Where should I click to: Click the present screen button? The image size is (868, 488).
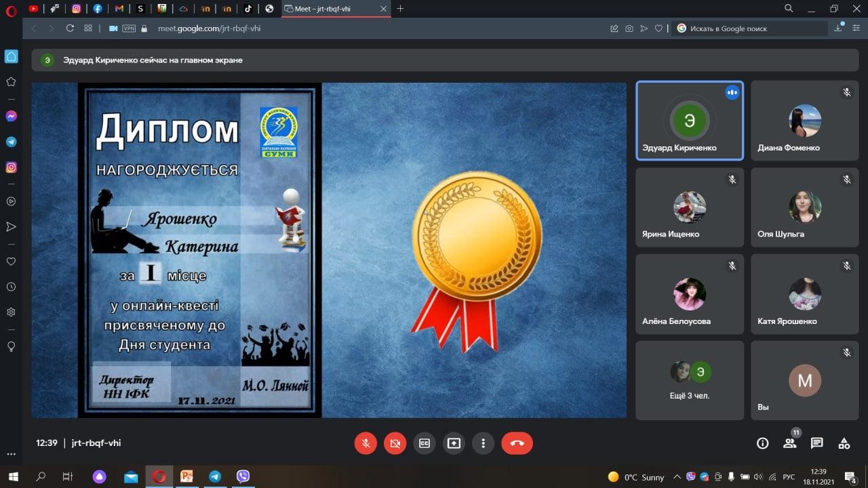click(454, 443)
